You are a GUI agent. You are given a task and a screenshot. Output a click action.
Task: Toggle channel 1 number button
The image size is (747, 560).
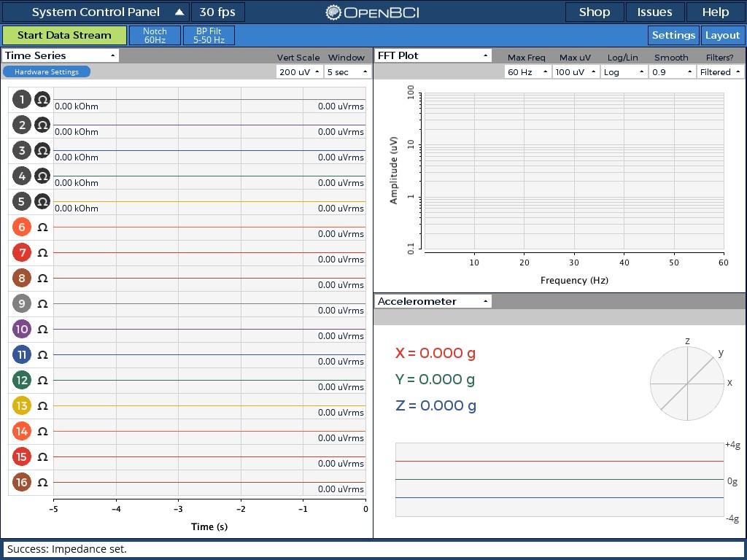pos(21,99)
